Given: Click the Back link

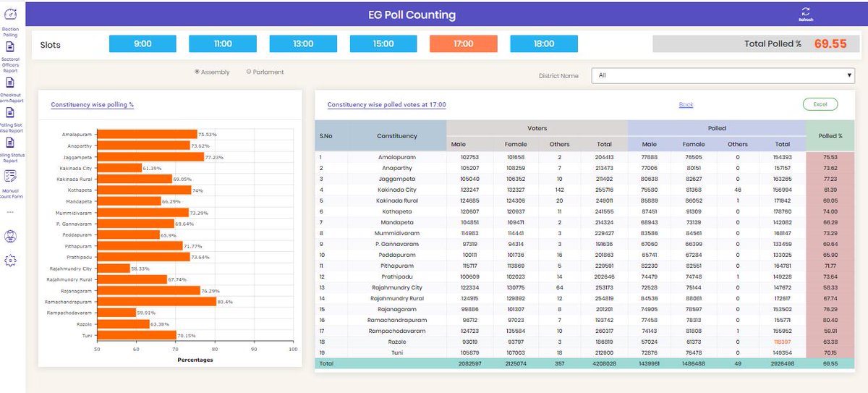Looking at the screenshot, I should coord(686,105).
